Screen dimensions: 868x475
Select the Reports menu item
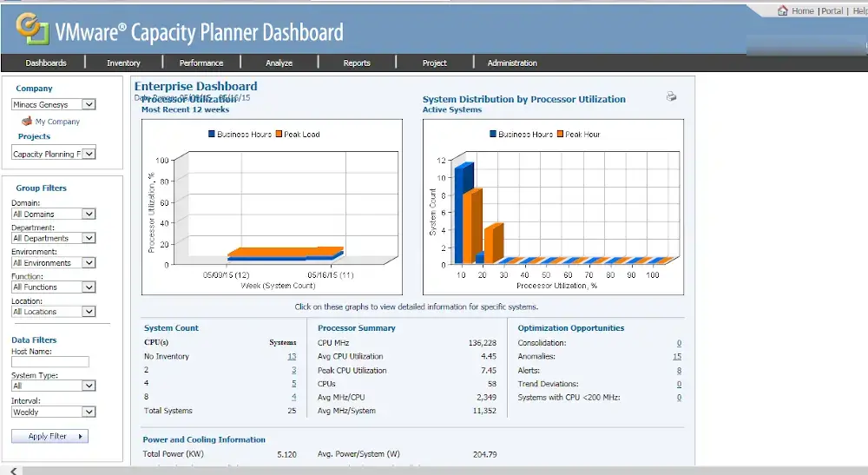(356, 63)
